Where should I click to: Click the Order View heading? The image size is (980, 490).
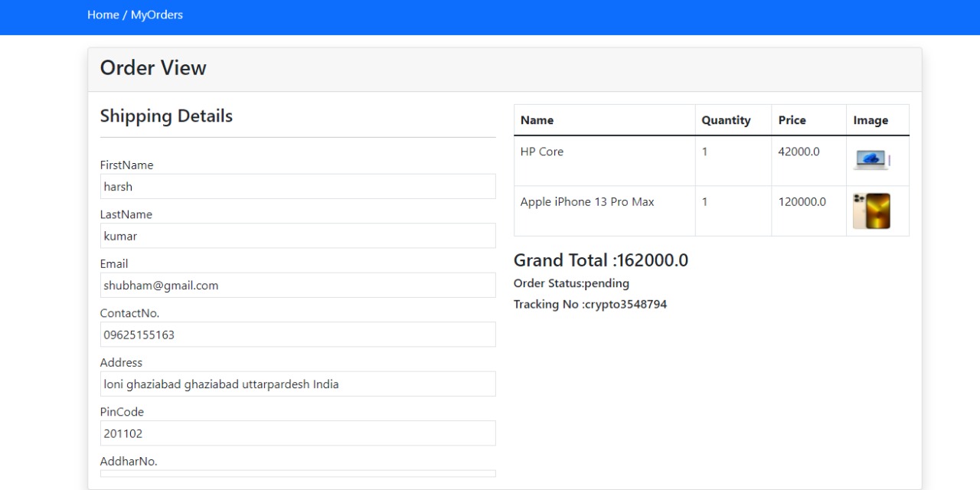[x=153, y=67]
